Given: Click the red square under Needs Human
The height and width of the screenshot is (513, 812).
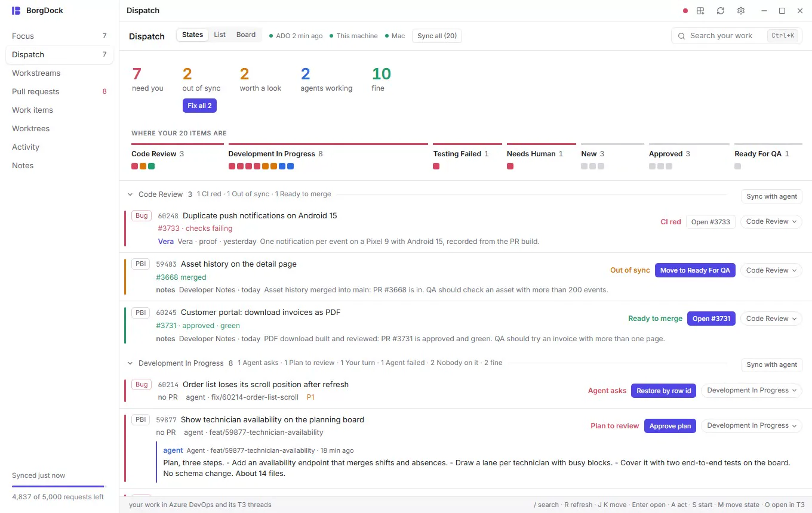Looking at the screenshot, I should (510, 166).
